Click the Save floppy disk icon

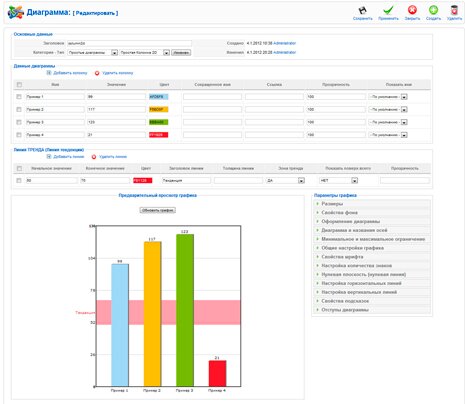pos(362,10)
